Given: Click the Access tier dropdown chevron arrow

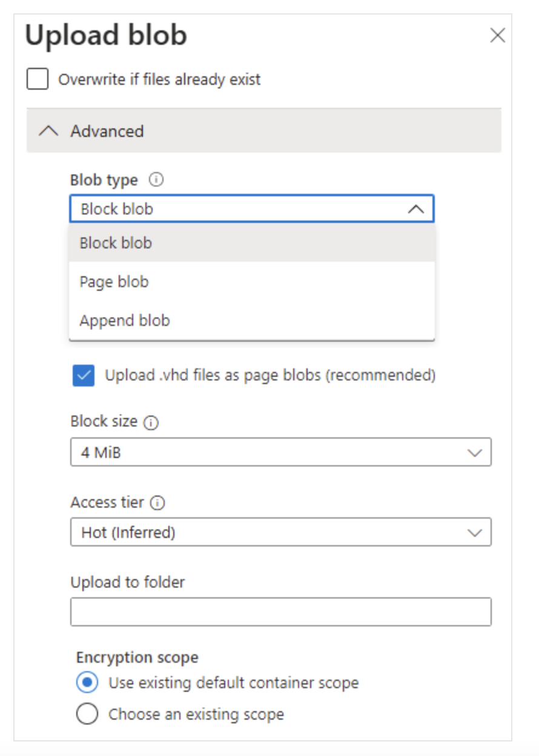Looking at the screenshot, I should (x=474, y=533).
